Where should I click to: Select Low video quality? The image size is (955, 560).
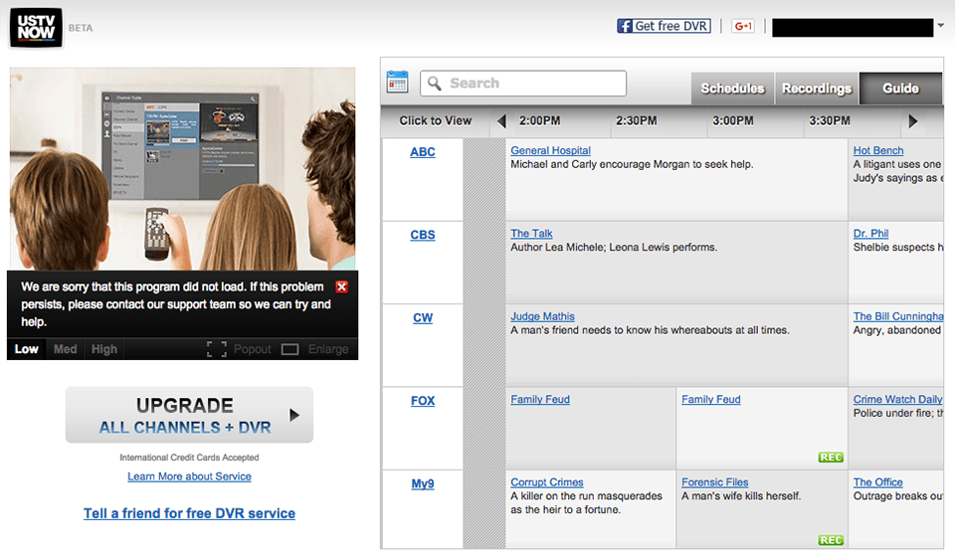(x=26, y=349)
